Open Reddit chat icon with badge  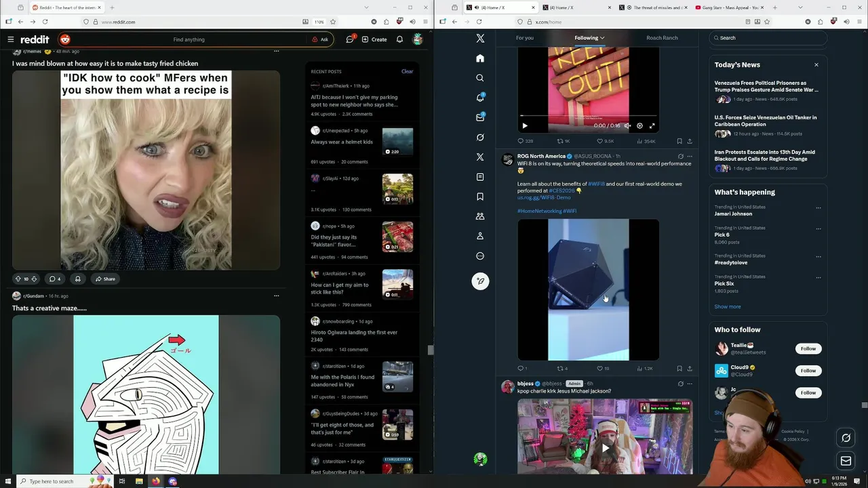pos(350,39)
